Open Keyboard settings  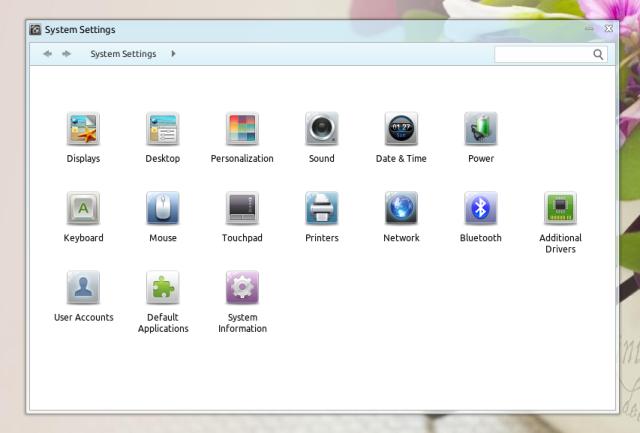point(83,208)
